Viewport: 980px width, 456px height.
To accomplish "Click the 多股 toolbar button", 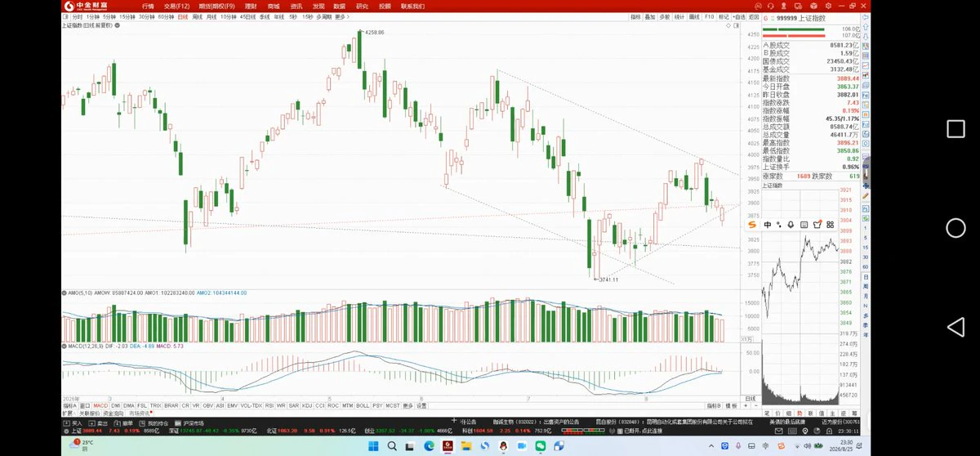I will click(665, 16).
